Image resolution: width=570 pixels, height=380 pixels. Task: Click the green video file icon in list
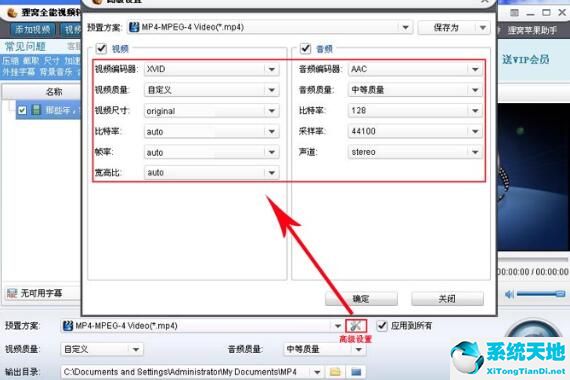[x=36, y=109]
